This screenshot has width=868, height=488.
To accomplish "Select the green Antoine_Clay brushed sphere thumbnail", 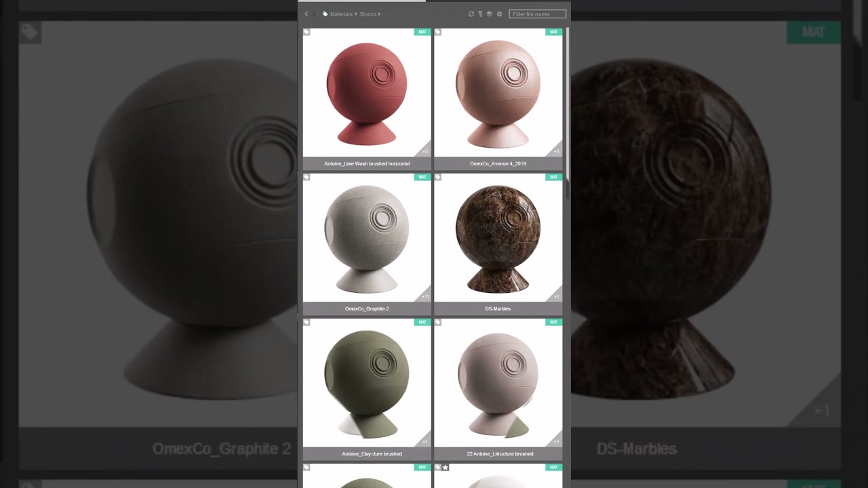I will [x=367, y=383].
